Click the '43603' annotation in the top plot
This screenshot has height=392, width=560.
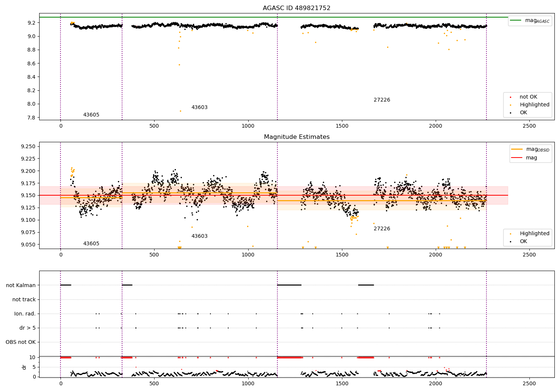(x=199, y=108)
